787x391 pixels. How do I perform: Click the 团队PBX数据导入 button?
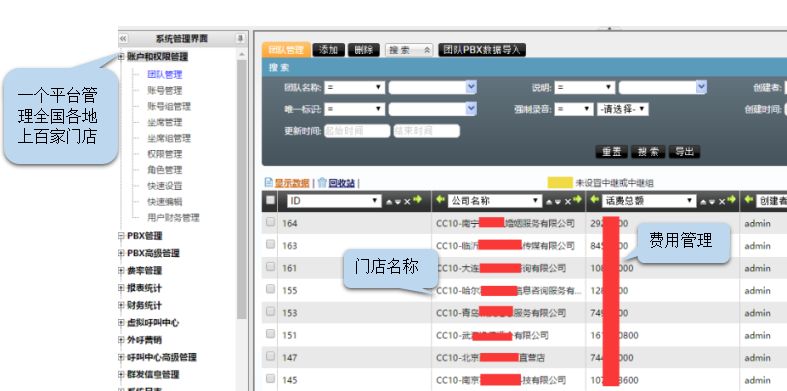[482, 50]
